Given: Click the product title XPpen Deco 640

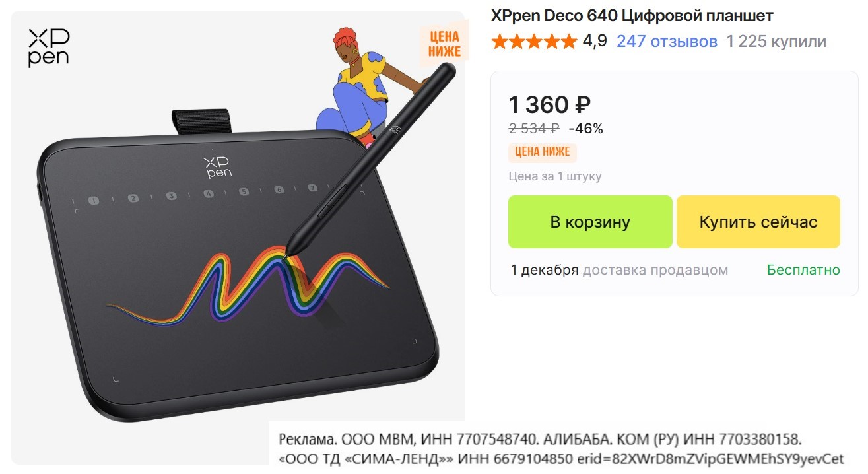Looking at the screenshot, I should 632,15.
